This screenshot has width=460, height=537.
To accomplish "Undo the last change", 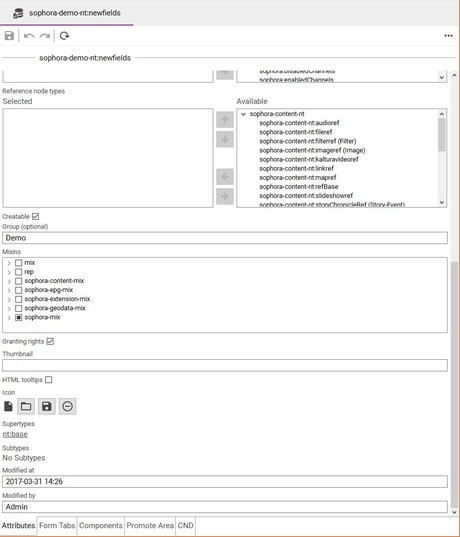I will click(x=29, y=36).
